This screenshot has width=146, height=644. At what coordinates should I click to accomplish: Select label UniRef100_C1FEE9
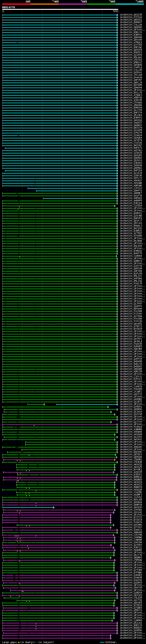coord(131,206)
